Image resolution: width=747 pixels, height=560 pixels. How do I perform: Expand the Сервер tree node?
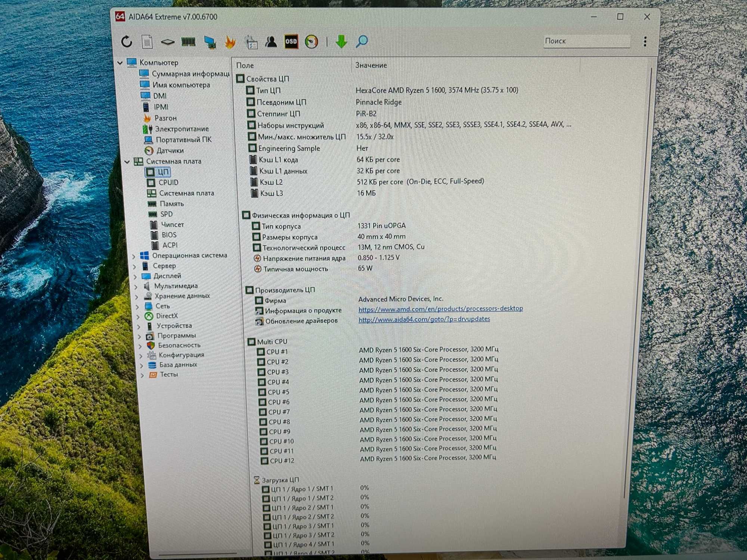[135, 267]
